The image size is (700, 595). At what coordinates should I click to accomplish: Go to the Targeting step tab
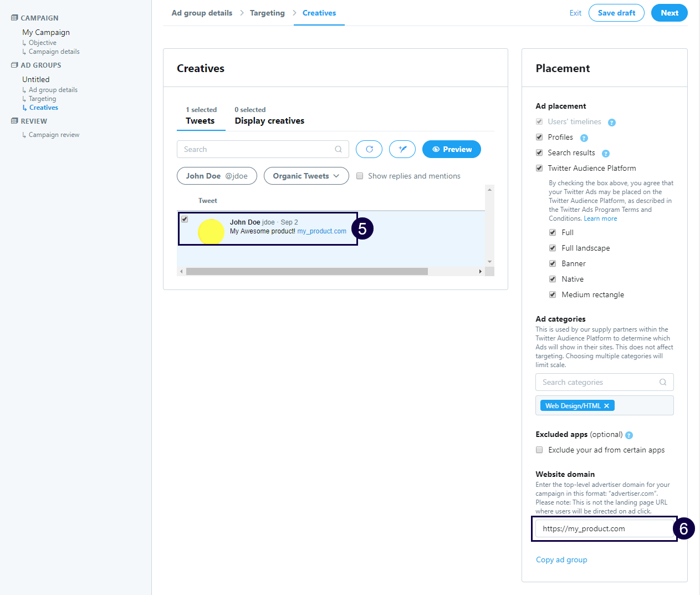[267, 13]
